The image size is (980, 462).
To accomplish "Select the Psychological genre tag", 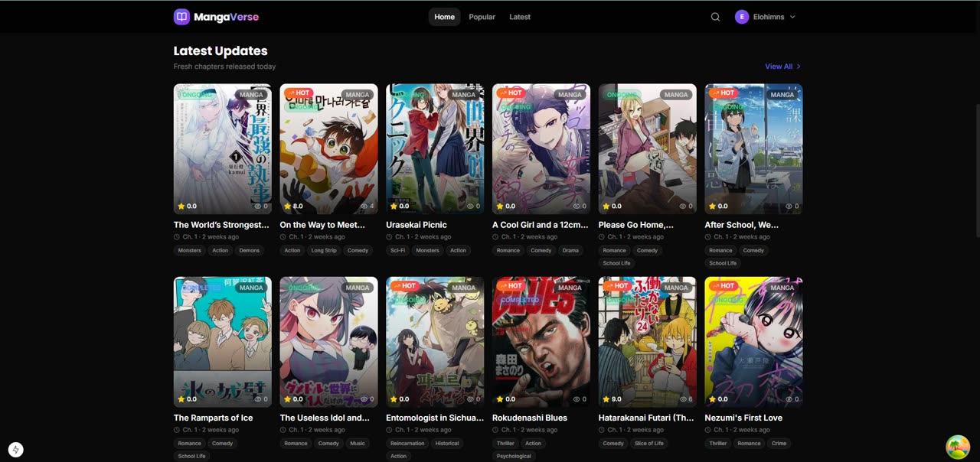I will 514,456.
